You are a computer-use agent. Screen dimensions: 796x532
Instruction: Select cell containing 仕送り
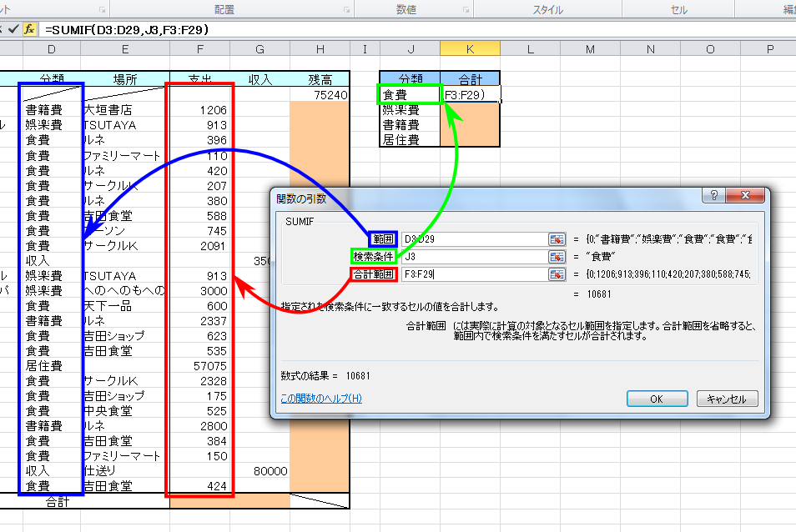(125, 471)
